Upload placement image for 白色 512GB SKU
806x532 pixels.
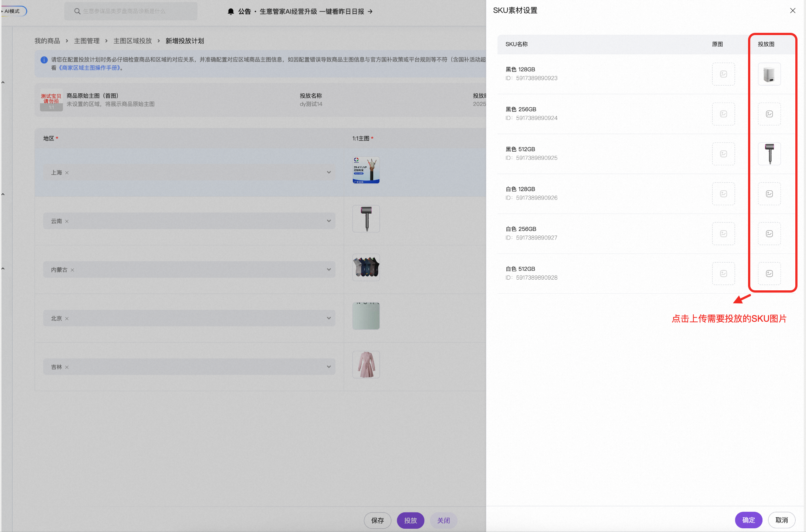tap(769, 273)
